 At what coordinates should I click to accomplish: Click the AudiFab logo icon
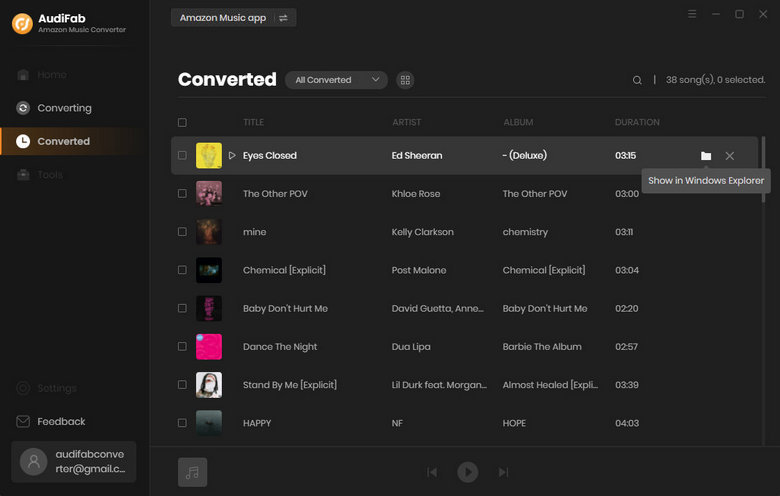tap(22, 23)
